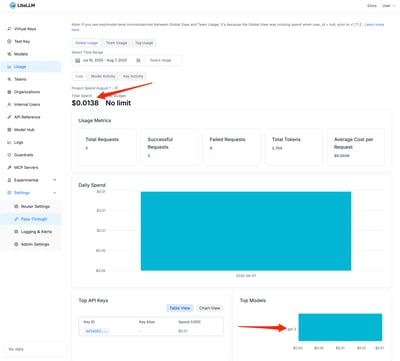Click the Virtual Keys key icon

click(9, 29)
